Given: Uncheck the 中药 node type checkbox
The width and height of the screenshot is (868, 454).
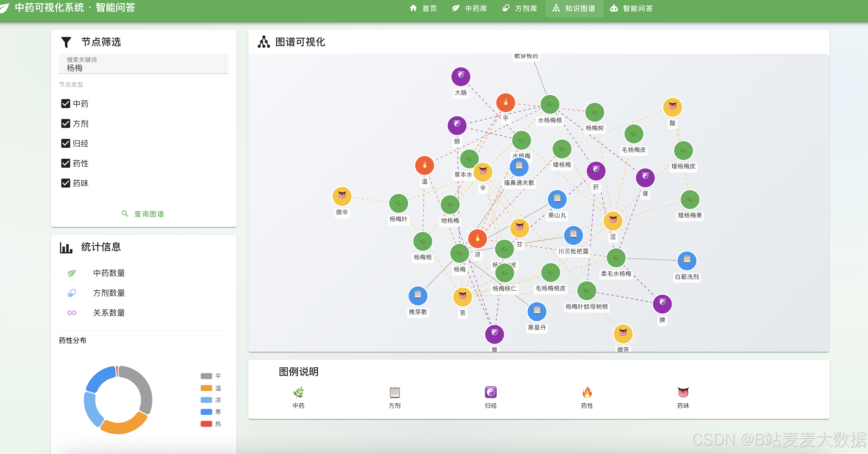Looking at the screenshot, I should click(x=66, y=104).
